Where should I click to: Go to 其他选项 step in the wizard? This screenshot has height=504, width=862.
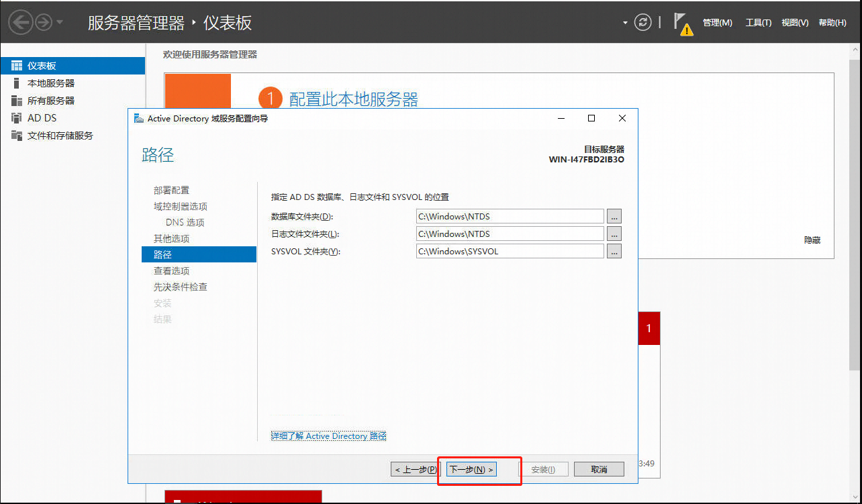point(171,238)
